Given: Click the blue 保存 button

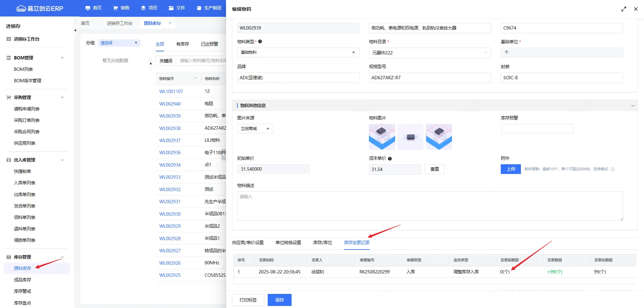Looking at the screenshot, I should [x=279, y=300].
